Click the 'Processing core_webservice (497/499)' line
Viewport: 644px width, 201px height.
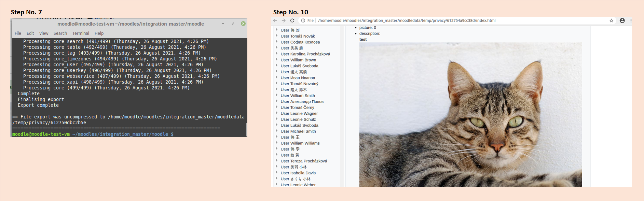tap(121, 76)
